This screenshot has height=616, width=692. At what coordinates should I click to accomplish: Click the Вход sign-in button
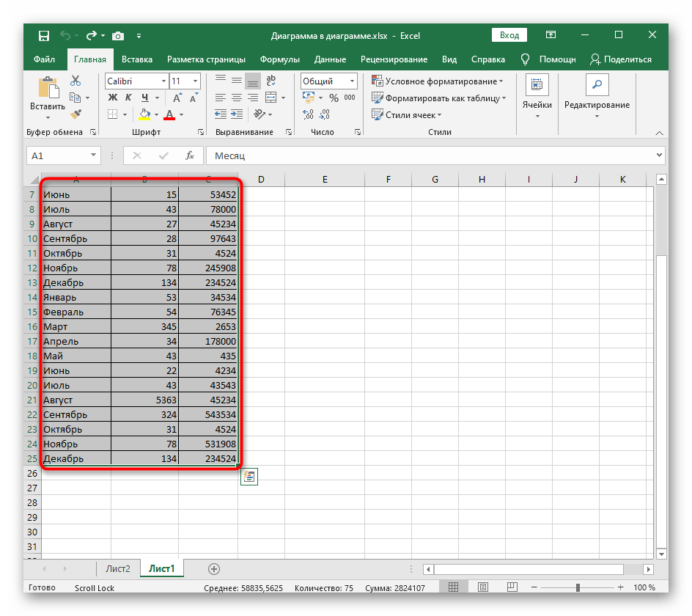pyautogui.click(x=509, y=35)
